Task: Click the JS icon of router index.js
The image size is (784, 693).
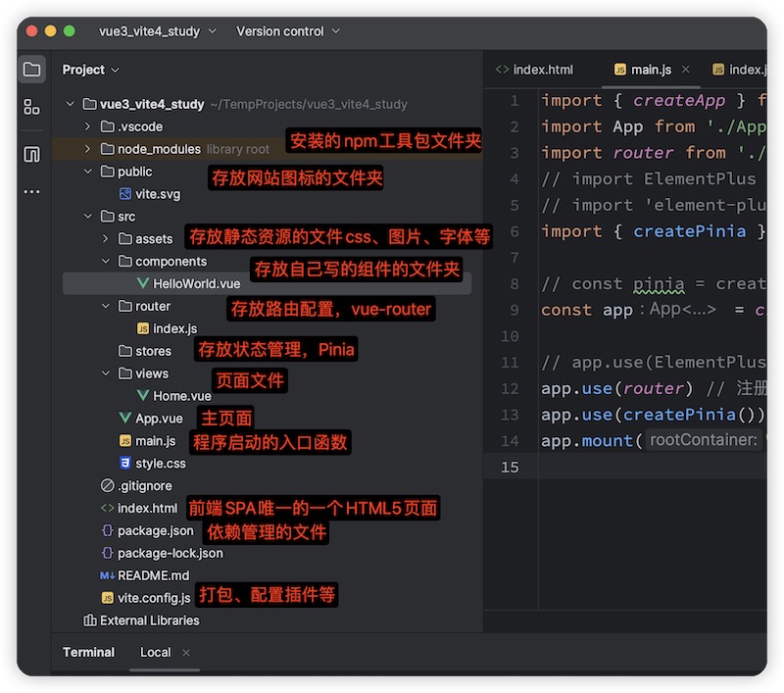Action: pos(143,328)
